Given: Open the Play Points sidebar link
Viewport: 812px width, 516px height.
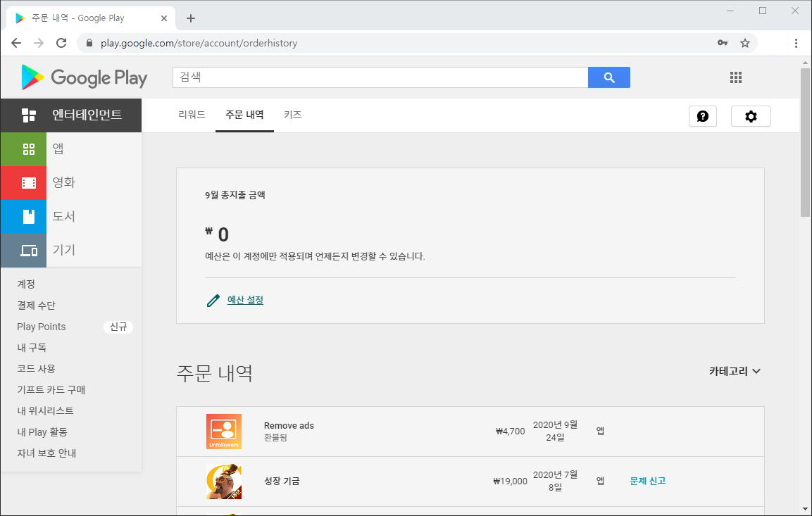Looking at the screenshot, I should (42, 327).
